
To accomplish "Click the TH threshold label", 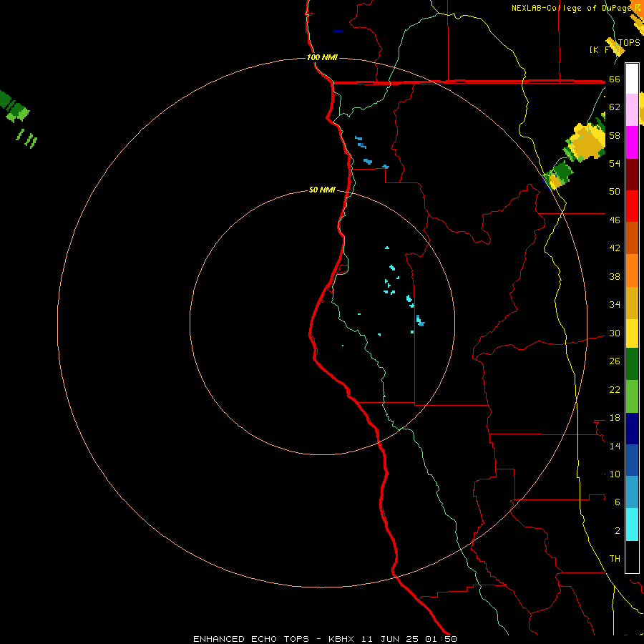I will tap(615, 559).
